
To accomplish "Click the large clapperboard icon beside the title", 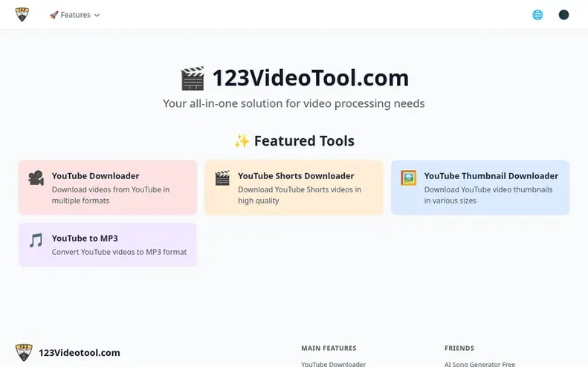I will point(193,79).
